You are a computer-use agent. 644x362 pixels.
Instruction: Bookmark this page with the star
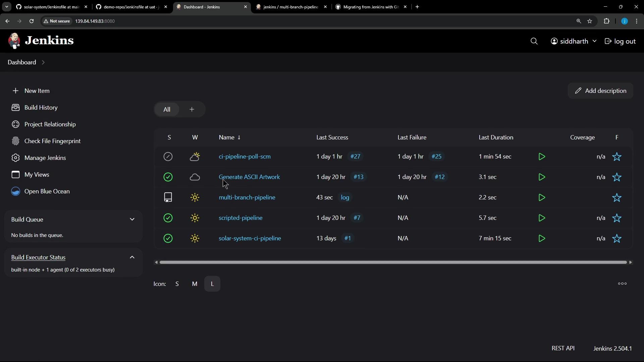(x=590, y=21)
